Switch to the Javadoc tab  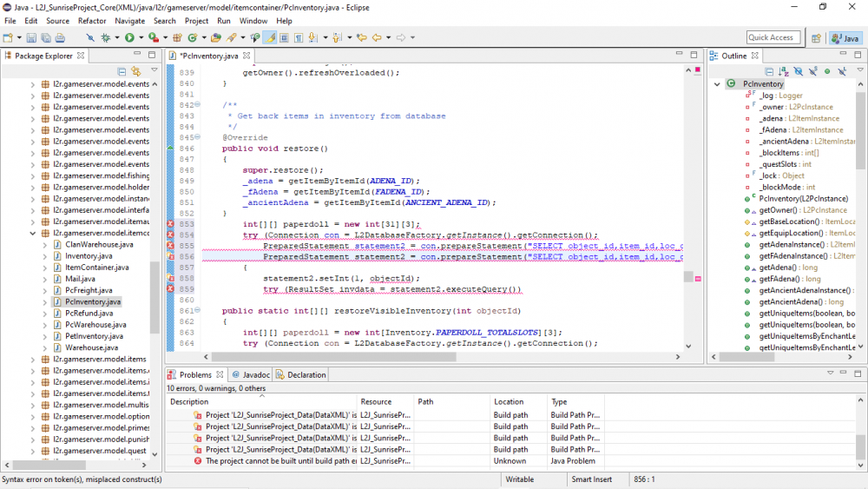click(252, 374)
